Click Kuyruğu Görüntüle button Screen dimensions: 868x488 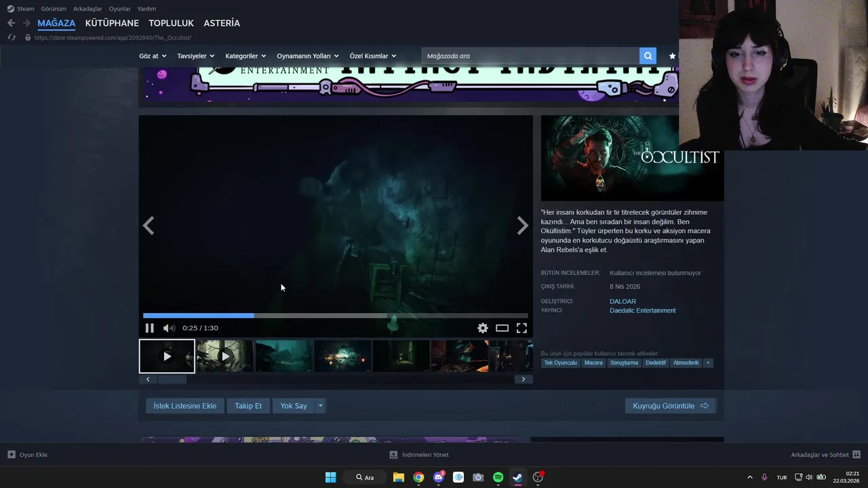coord(671,406)
